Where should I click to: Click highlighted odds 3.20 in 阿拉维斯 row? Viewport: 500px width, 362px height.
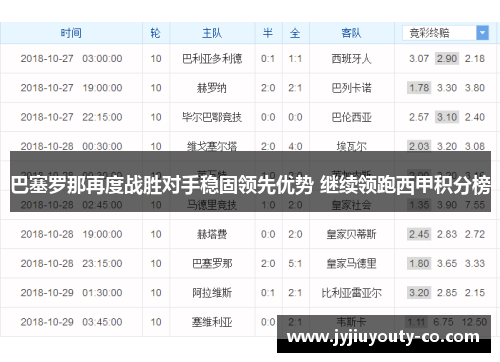coord(419,293)
